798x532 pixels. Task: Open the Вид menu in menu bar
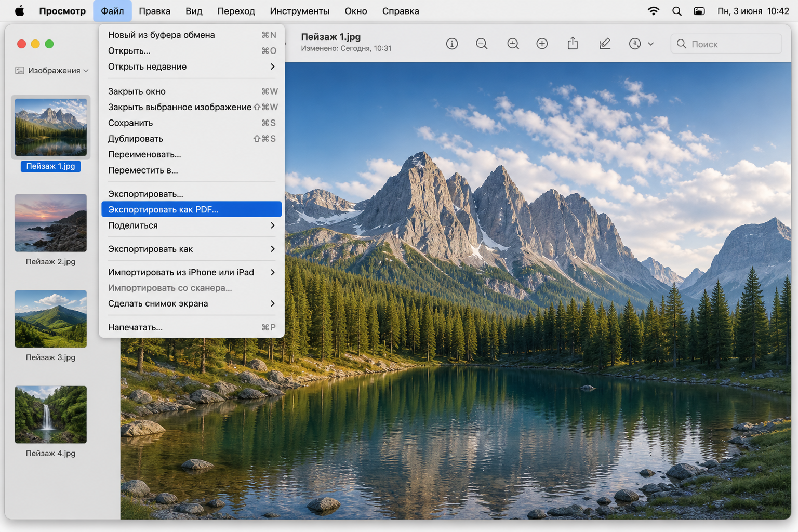point(194,11)
